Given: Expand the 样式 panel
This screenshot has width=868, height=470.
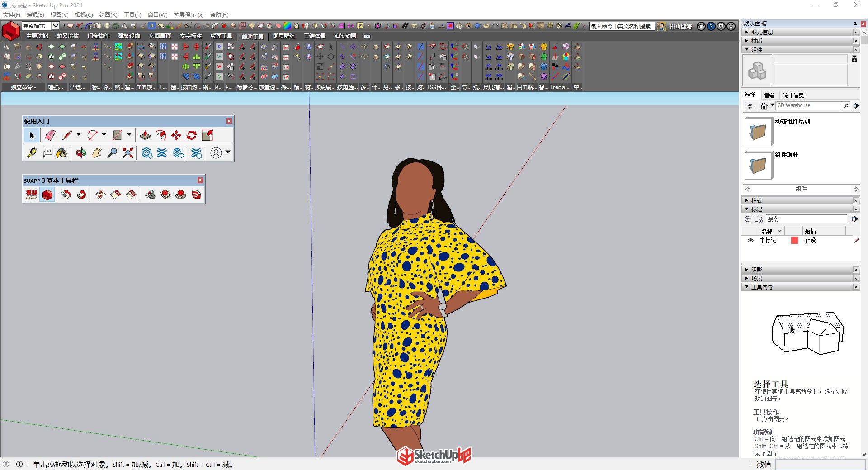Looking at the screenshot, I should click(800, 200).
